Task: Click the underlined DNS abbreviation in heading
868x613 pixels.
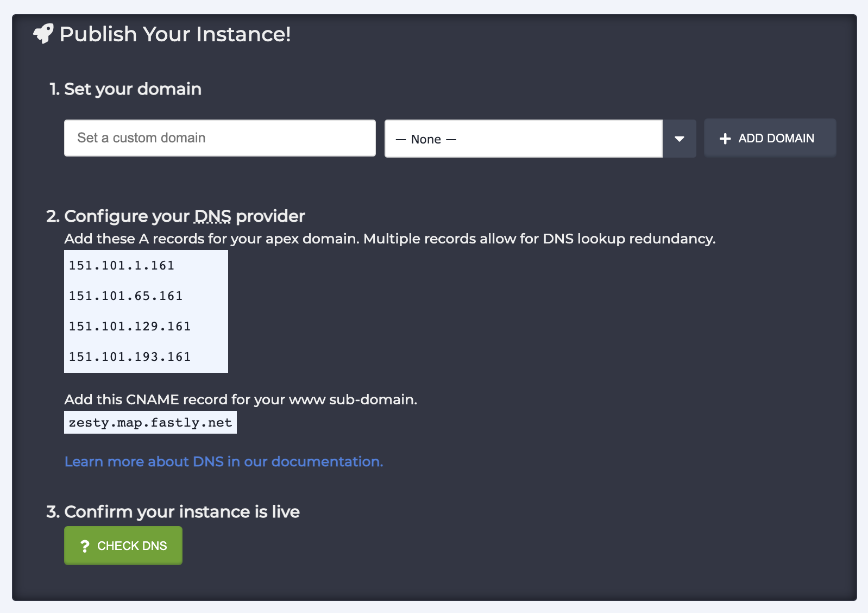Action: (213, 216)
